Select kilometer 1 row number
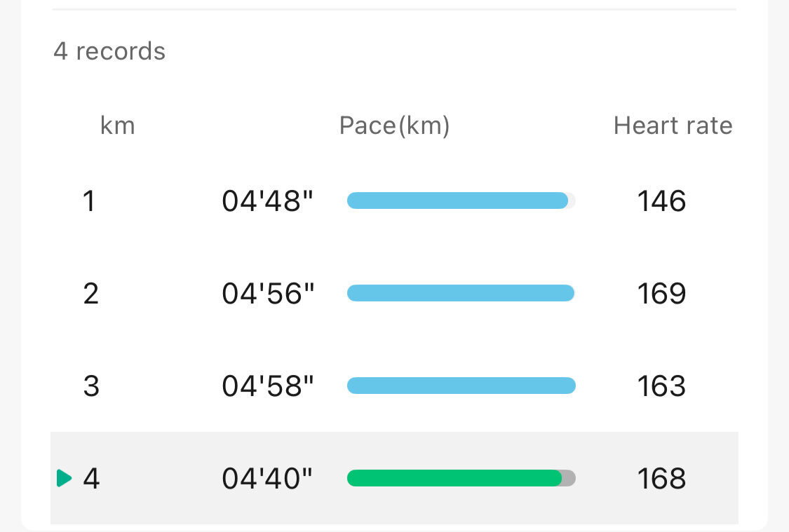 pos(89,201)
